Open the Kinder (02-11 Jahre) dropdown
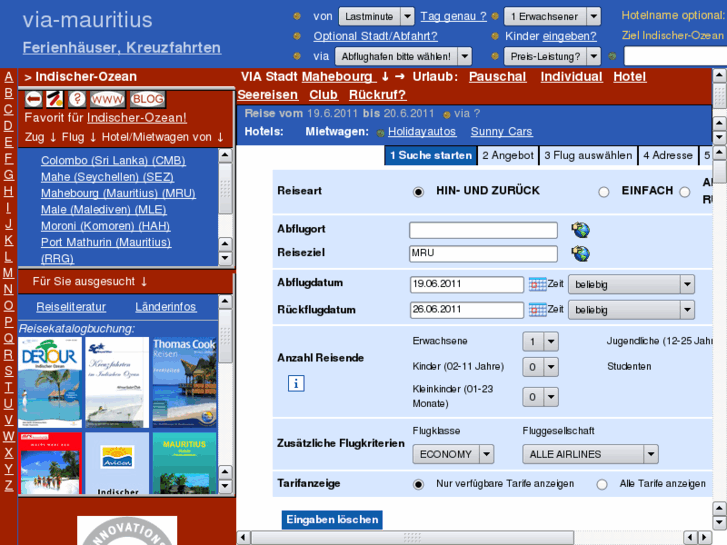This screenshot has height=545, width=727. (540, 367)
